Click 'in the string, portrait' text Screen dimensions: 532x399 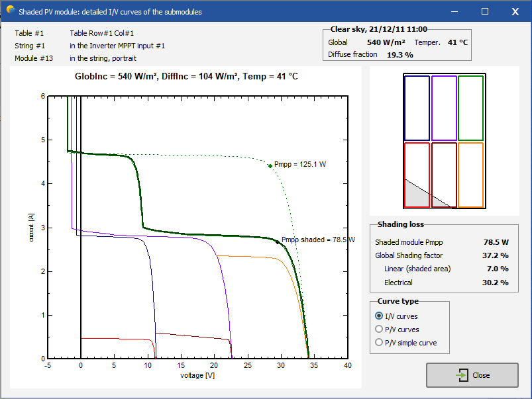pos(103,58)
